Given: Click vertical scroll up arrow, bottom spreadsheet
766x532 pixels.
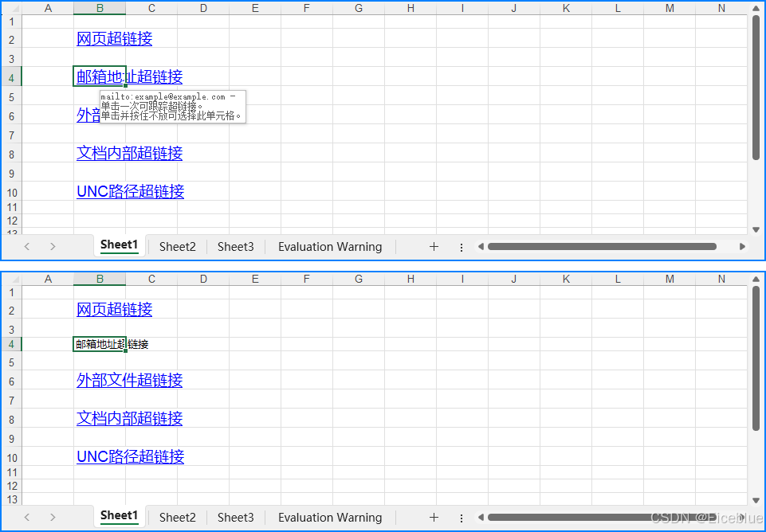Looking at the screenshot, I should coord(756,279).
